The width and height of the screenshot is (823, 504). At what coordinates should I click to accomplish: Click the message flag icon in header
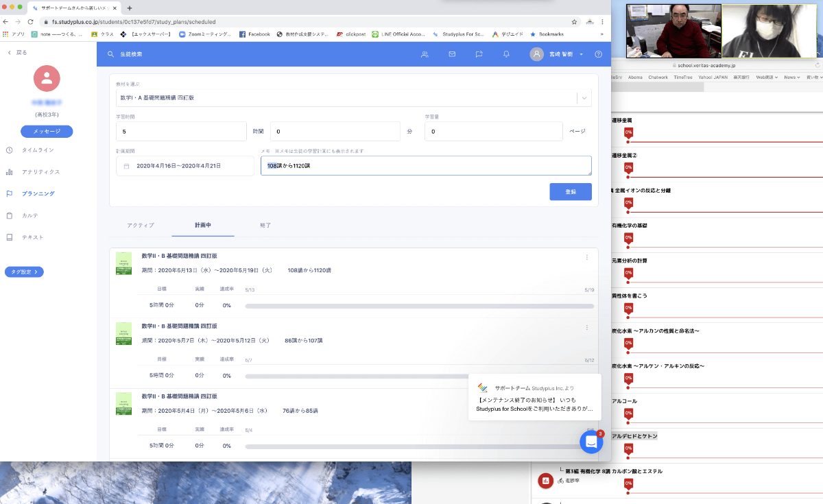pyautogui.click(x=479, y=54)
